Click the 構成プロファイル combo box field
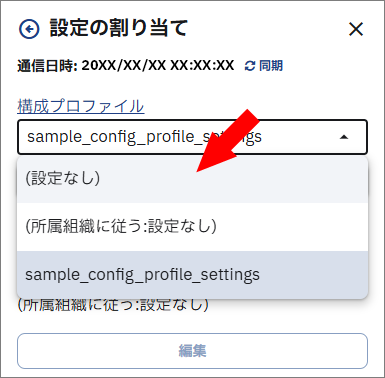 (x=192, y=137)
